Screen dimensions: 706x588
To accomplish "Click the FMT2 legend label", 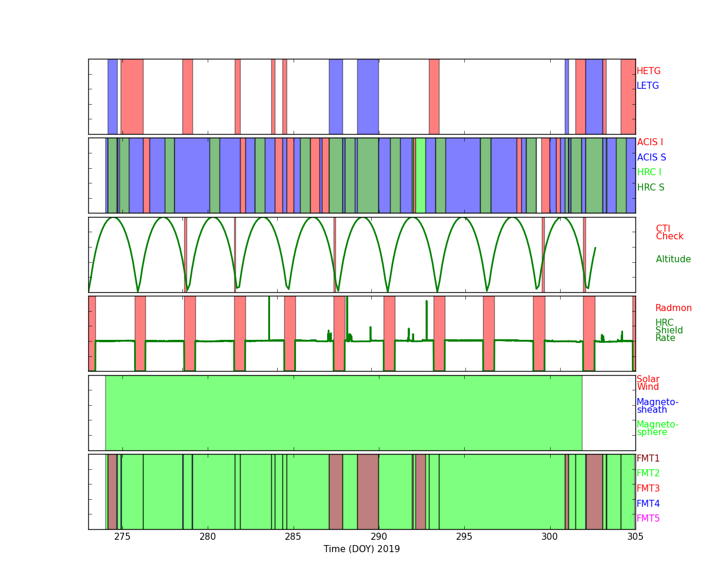I will pos(648,473).
